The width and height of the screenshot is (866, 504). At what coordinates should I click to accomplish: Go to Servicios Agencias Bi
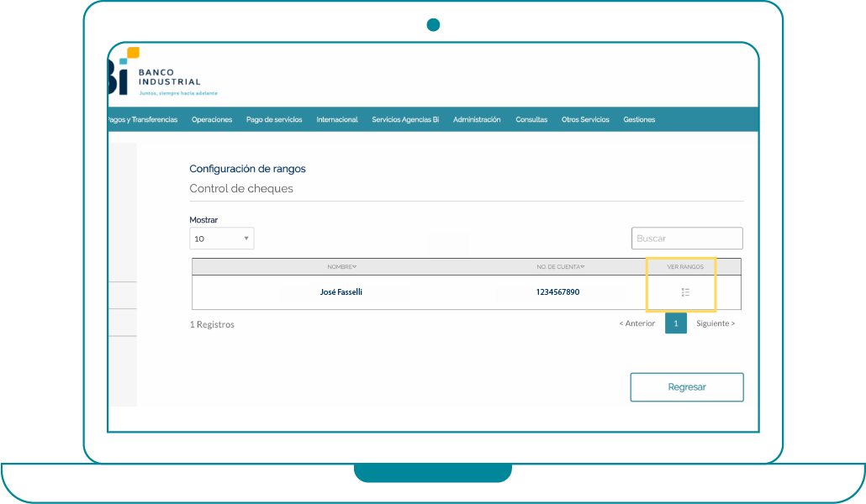(x=405, y=119)
